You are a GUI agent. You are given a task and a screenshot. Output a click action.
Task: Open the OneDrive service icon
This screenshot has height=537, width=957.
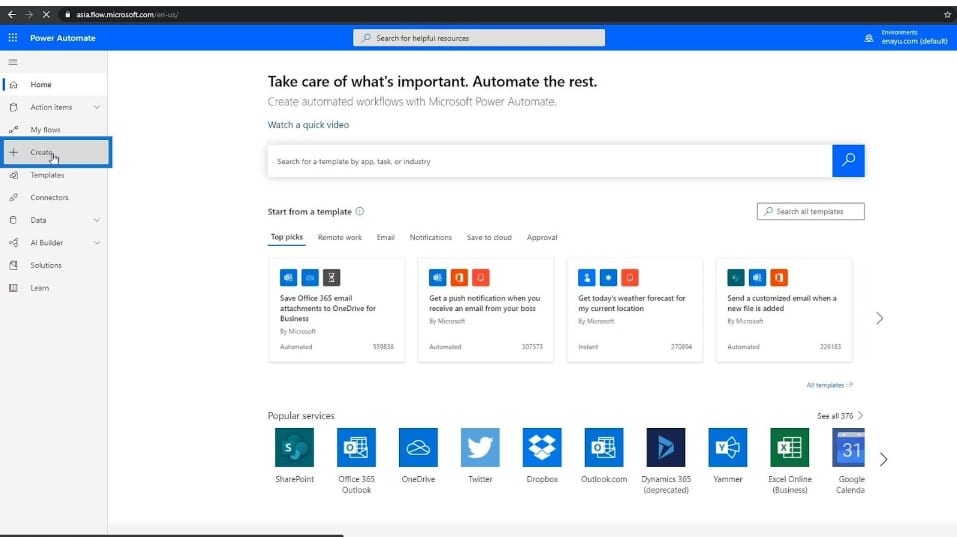click(x=418, y=447)
